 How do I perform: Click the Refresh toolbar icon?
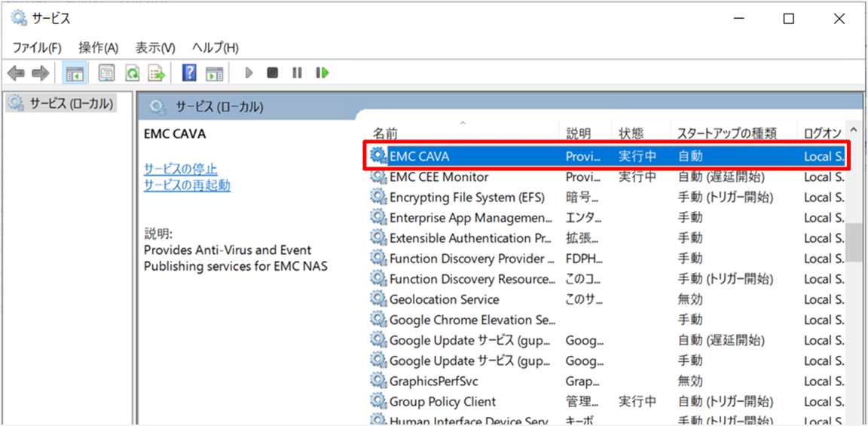tap(132, 72)
